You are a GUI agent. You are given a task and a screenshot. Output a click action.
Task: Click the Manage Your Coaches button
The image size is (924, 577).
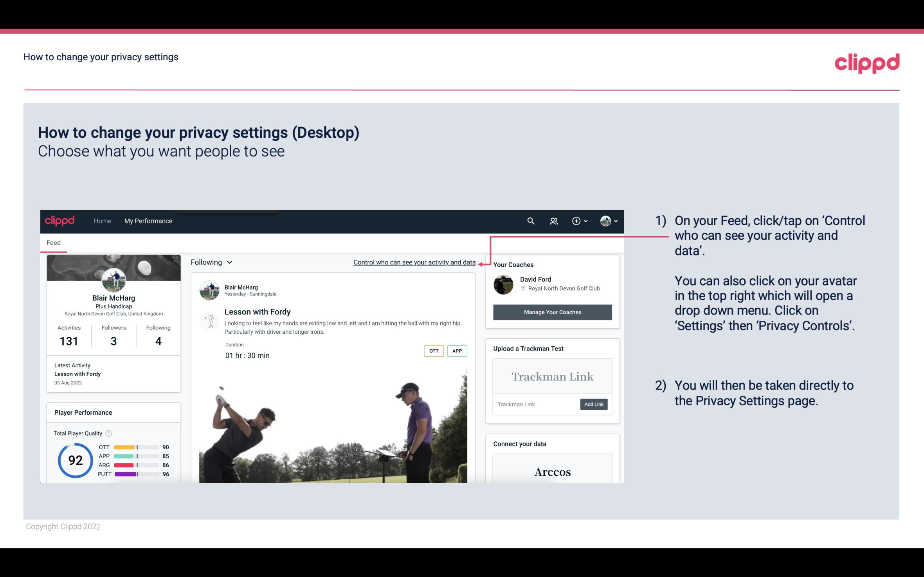(x=553, y=312)
